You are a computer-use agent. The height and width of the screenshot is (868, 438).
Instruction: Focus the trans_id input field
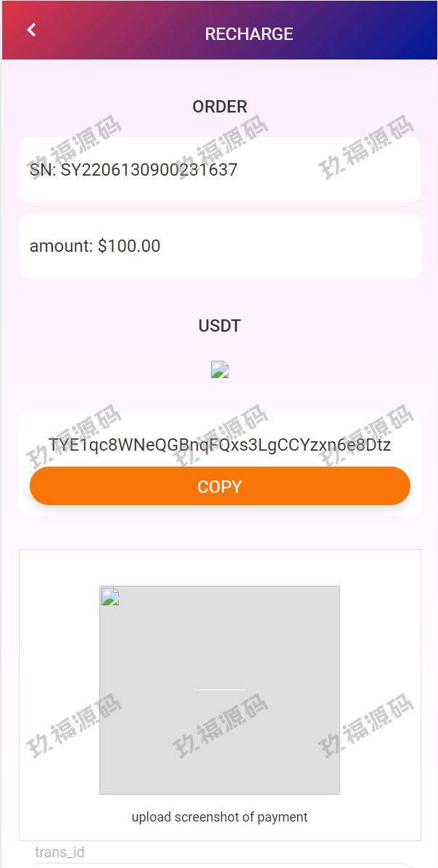(220, 865)
